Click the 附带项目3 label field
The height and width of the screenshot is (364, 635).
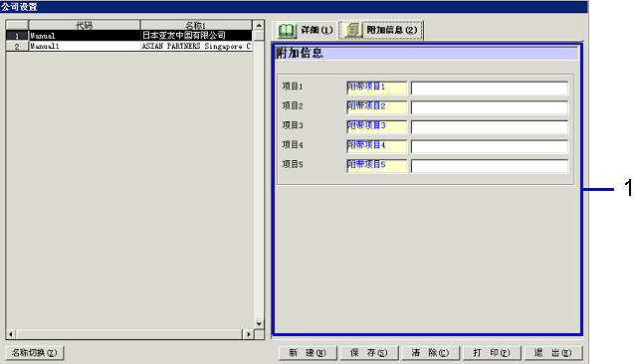click(x=376, y=126)
